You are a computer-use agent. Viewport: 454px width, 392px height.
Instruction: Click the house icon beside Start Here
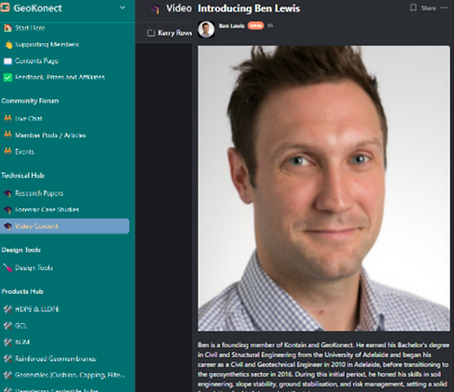click(8, 28)
